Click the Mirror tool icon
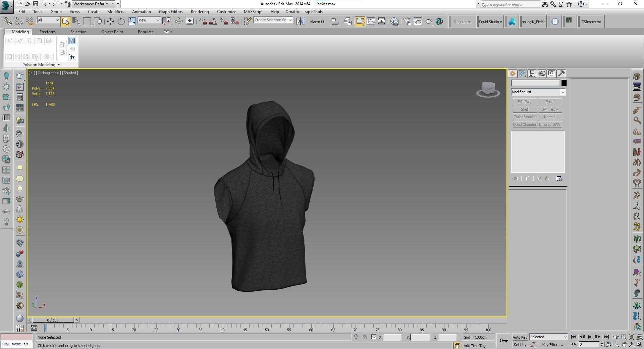Screen dimensions: 644x349 (301, 22)
